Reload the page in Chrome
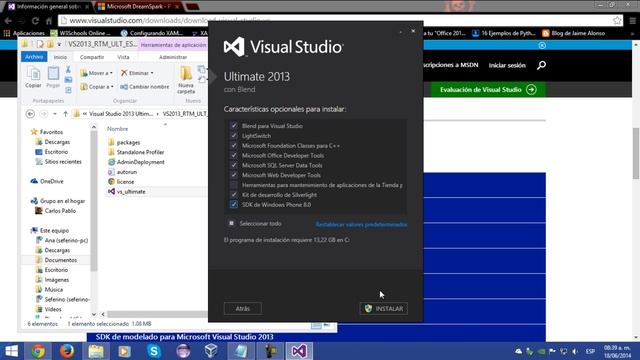640x360 pixels. point(35,20)
